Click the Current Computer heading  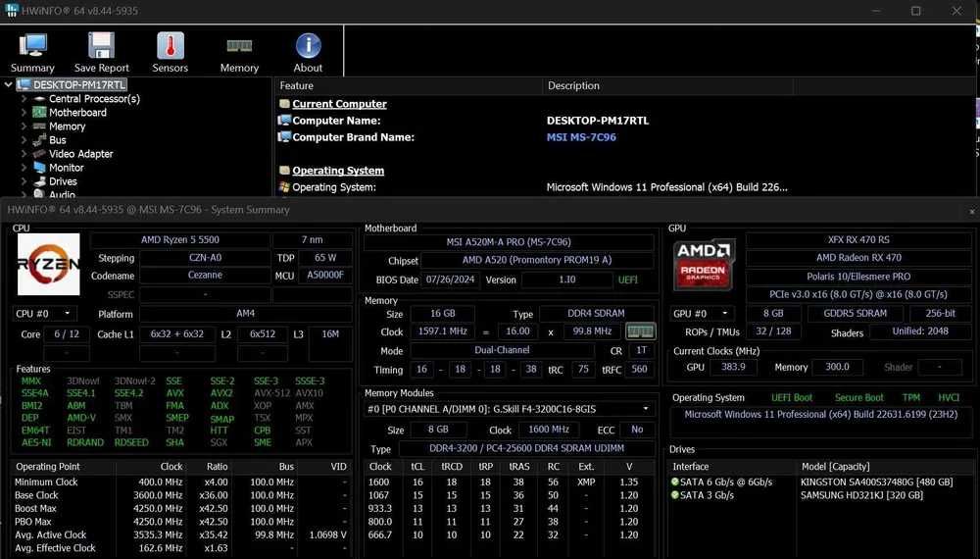tap(339, 104)
